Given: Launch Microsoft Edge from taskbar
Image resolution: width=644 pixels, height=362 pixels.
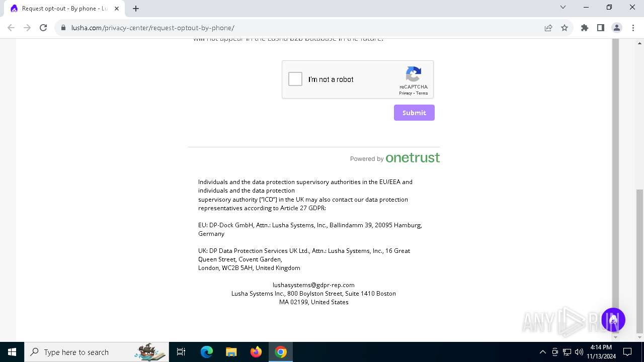Looking at the screenshot, I should point(207,352).
